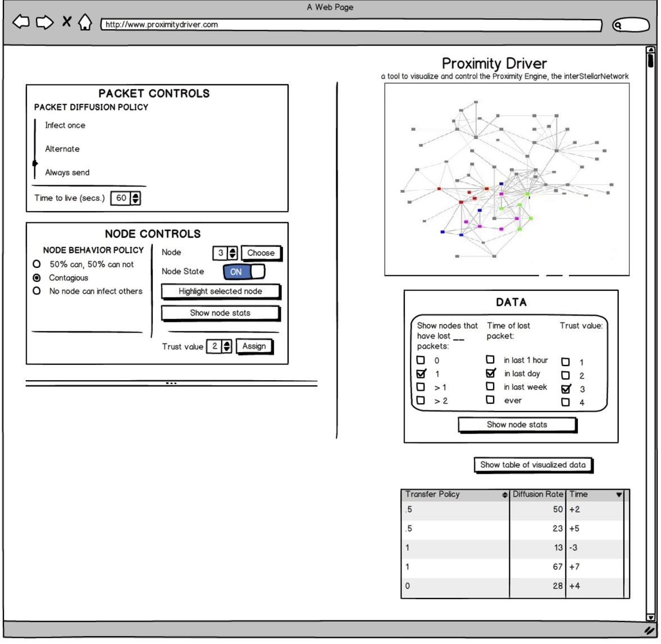Click the browser forward arrow icon
Screen dimensions: 661x644
point(45,22)
